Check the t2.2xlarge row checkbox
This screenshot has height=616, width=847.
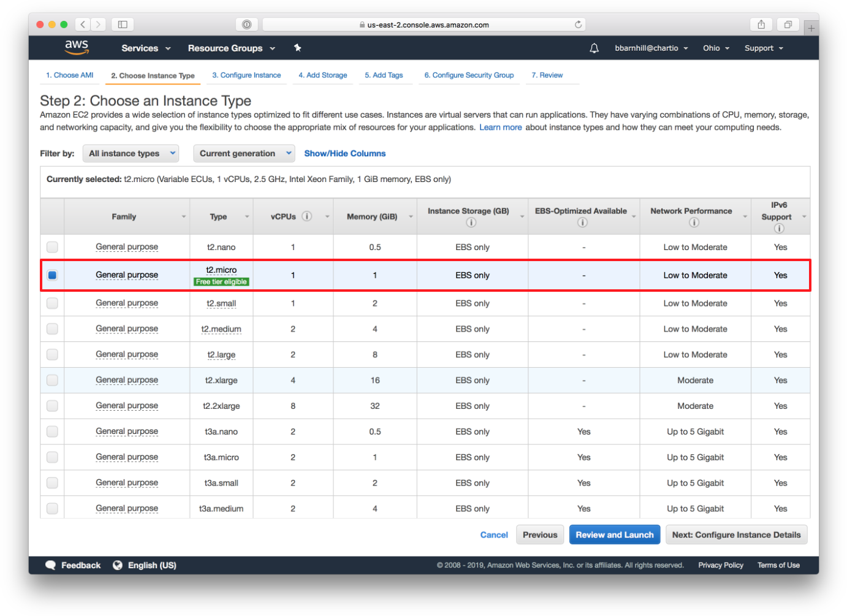pos(52,406)
